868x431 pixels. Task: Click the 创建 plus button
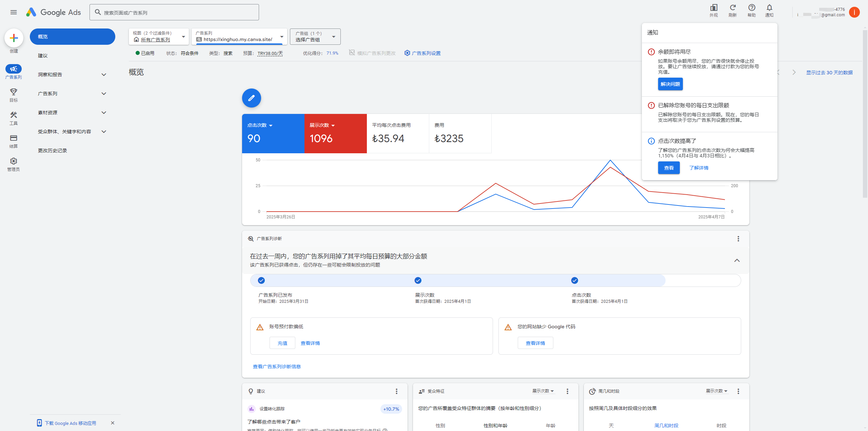coord(14,38)
